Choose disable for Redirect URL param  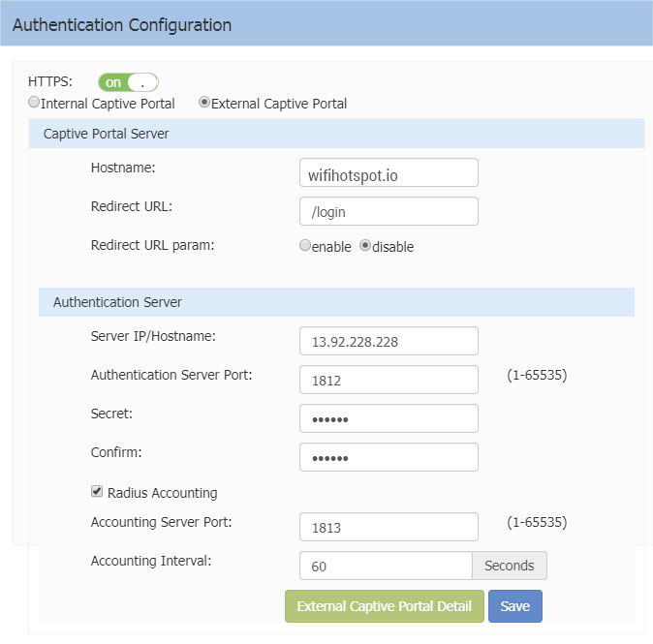(x=365, y=246)
